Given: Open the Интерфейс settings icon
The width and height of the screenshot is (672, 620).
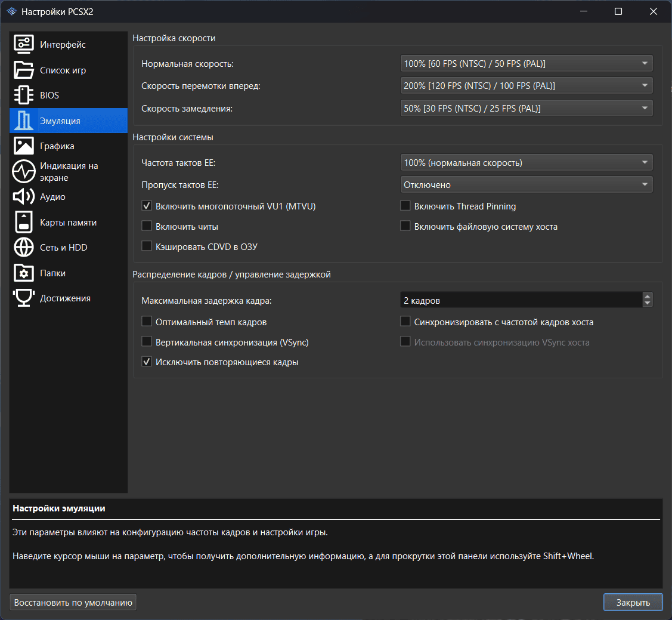Looking at the screenshot, I should pyautogui.click(x=24, y=44).
